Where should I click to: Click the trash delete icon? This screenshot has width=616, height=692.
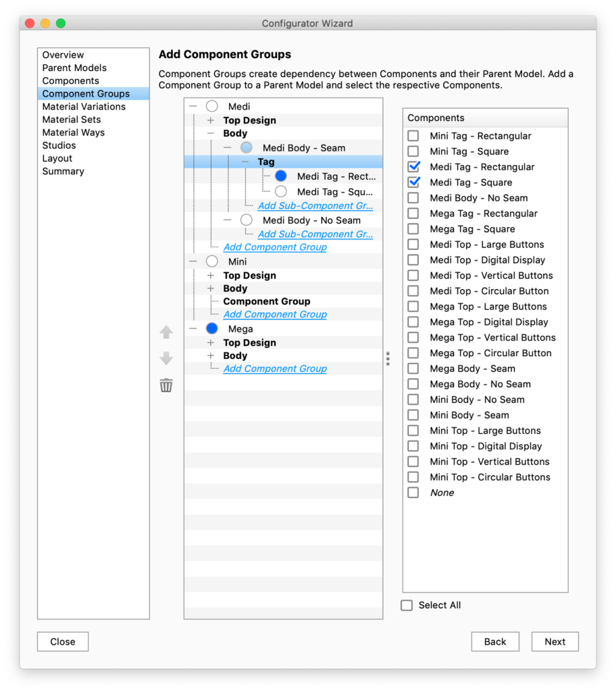[x=166, y=385]
